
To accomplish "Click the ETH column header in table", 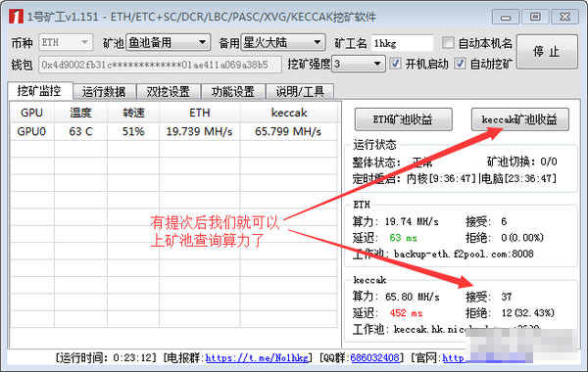I will [200, 113].
